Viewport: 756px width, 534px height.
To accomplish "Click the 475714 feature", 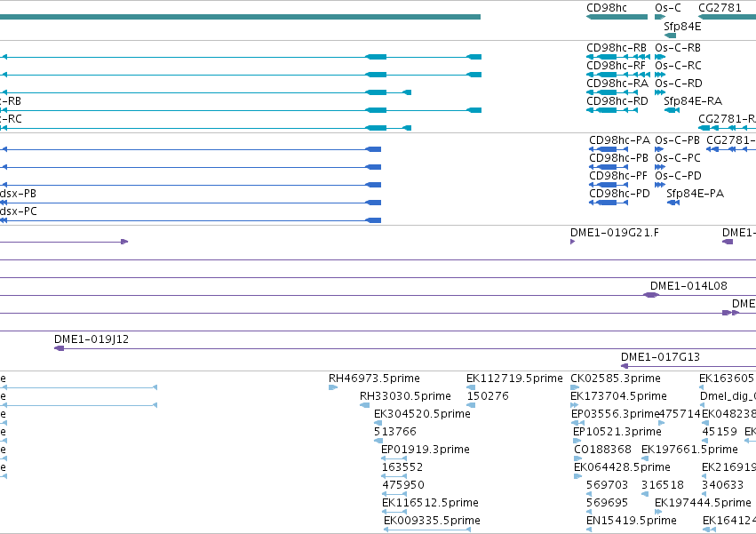I will pyautogui.click(x=662, y=423).
